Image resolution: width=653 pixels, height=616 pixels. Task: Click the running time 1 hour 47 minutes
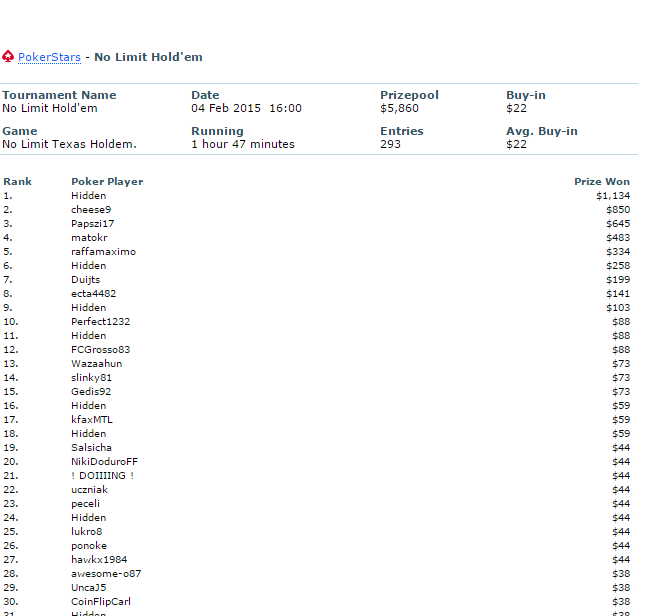coord(243,144)
